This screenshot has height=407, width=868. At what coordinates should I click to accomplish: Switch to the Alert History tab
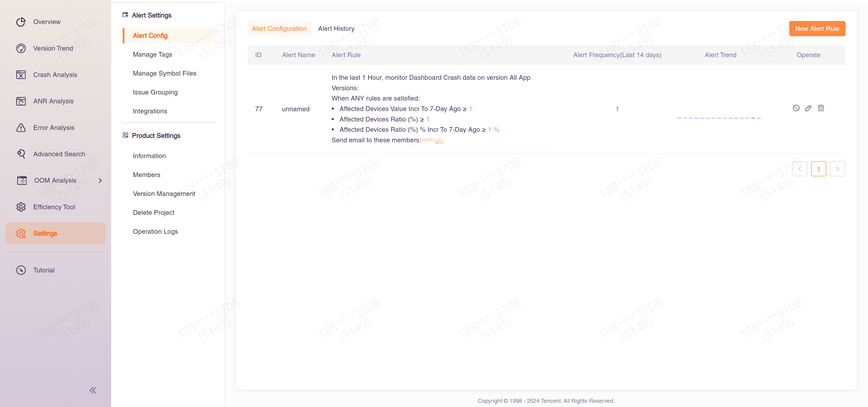click(x=336, y=29)
